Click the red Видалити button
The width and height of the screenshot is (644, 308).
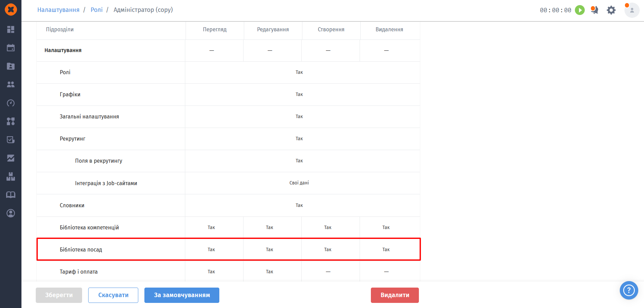pos(395,295)
